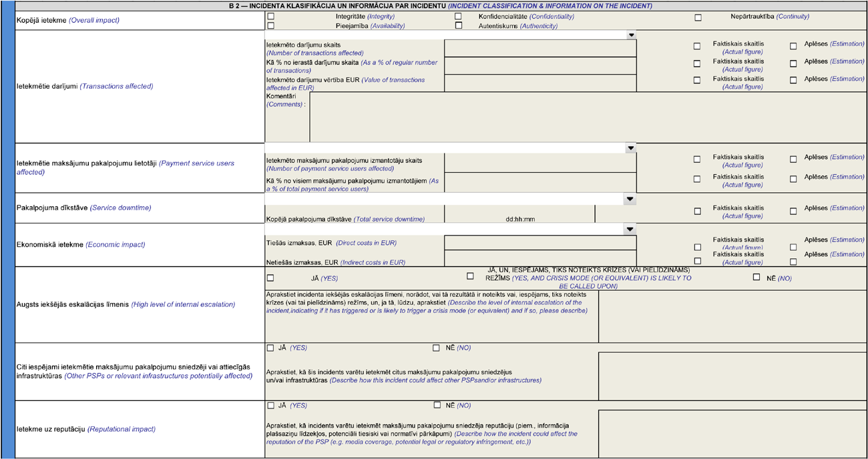This screenshot has height=459, width=868.
Task: Open the Transactions affected dropdown arrow
Action: click(x=630, y=35)
